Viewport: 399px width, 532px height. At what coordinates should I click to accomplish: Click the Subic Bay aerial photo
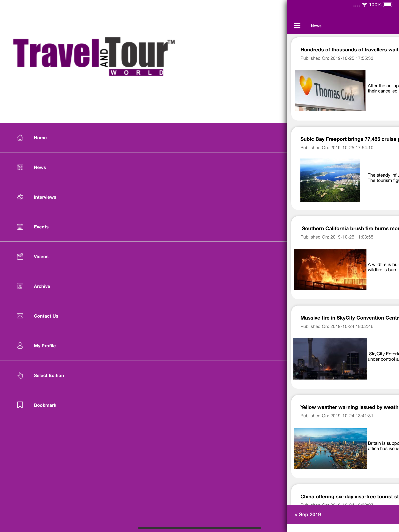point(330,180)
